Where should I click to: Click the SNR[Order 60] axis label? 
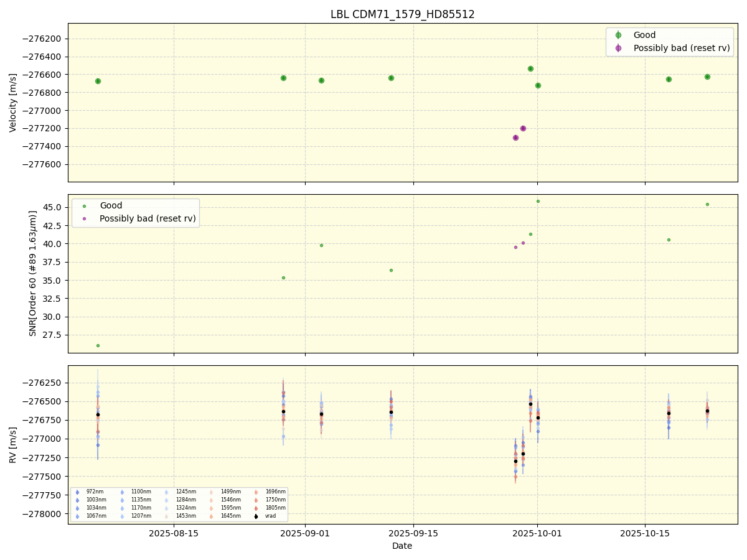point(33,273)
